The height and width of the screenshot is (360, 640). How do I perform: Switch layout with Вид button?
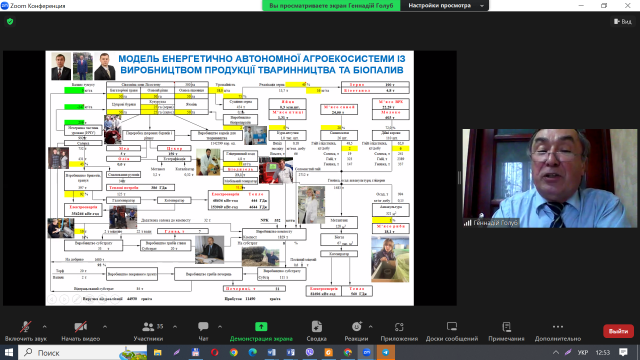623,22
